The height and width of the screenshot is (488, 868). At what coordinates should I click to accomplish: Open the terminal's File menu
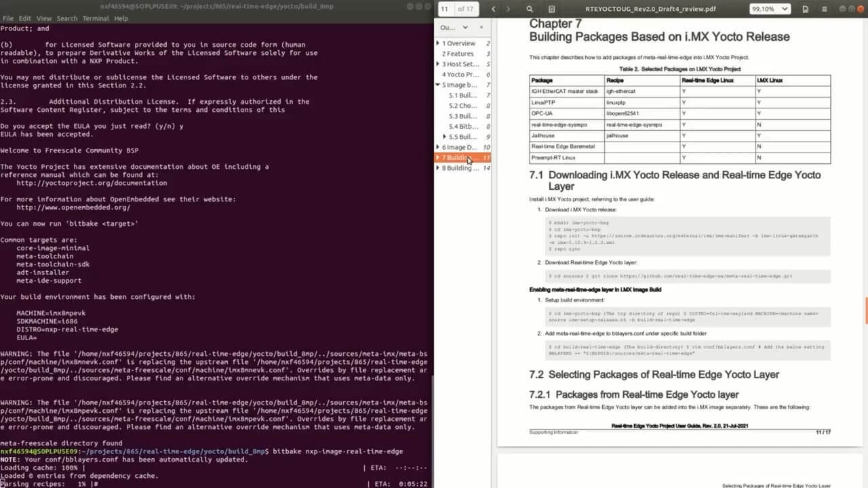[8, 18]
